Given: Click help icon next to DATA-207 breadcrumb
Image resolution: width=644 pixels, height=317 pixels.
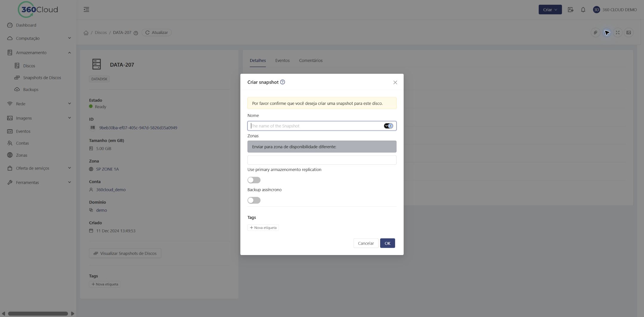Looking at the screenshot, I should 136,33.
